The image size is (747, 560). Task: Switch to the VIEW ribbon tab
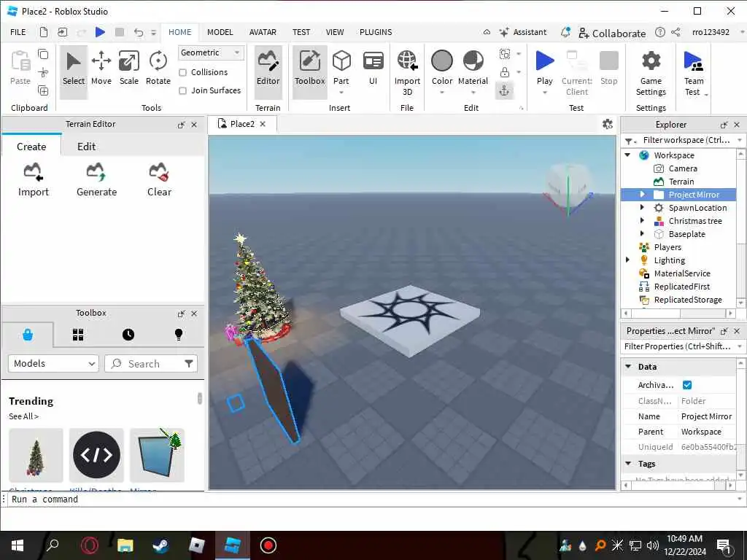(x=334, y=32)
